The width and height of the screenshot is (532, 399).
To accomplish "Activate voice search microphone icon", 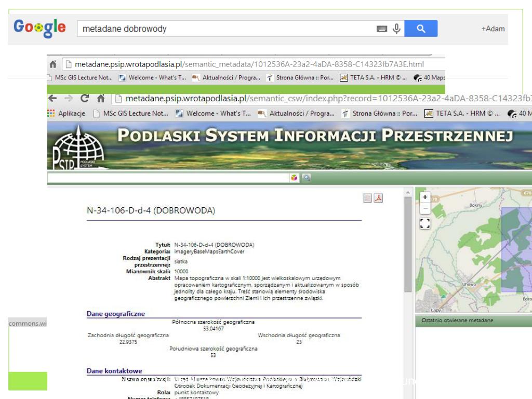I will [396, 29].
